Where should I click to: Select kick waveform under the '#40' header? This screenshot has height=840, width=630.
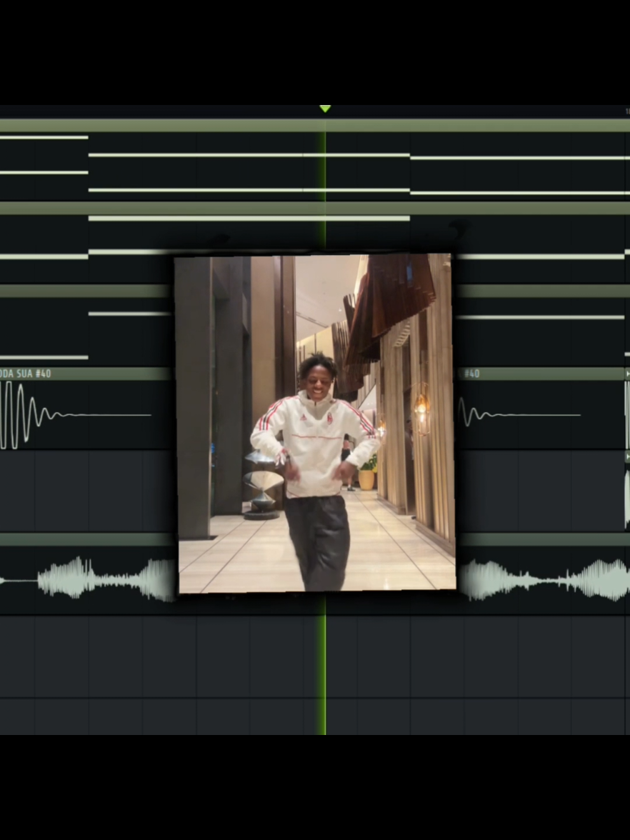pos(519,414)
